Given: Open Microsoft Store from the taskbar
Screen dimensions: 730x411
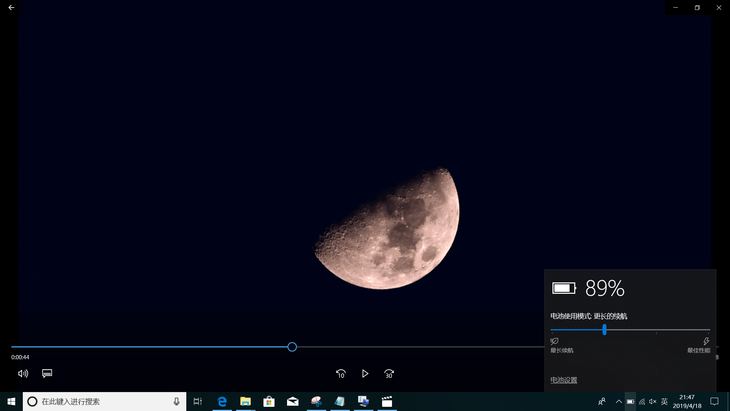Looking at the screenshot, I should (269, 401).
